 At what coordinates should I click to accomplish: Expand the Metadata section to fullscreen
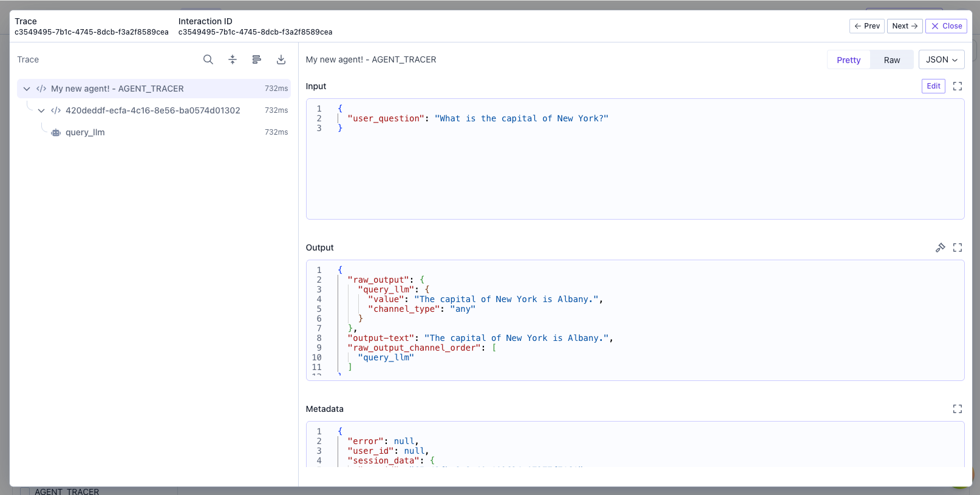click(x=958, y=409)
